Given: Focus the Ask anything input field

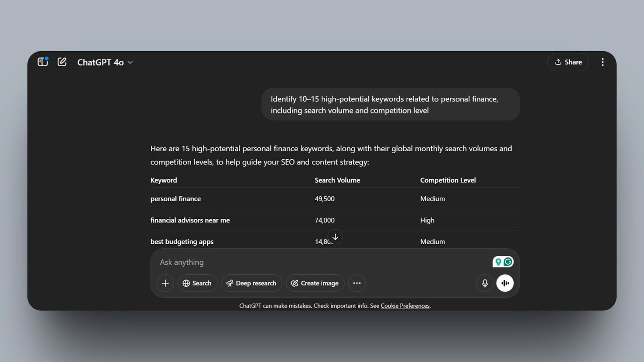Looking at the screenshot, I should pyautogui.click(x=322, y=262).
